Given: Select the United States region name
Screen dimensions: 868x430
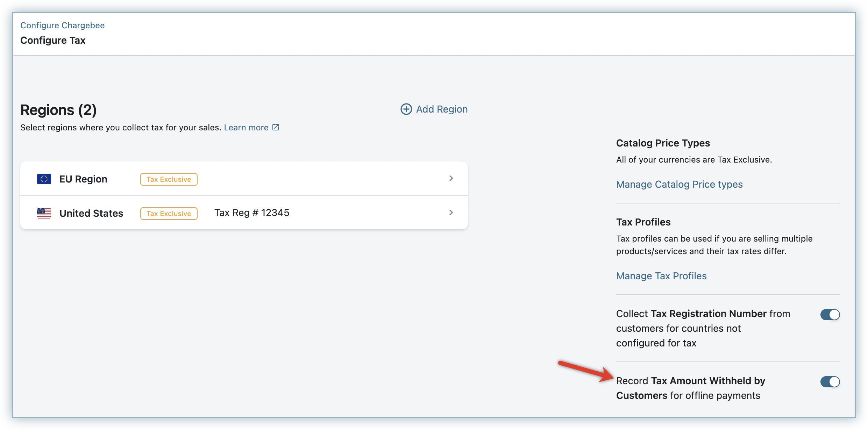Looking at the screenshot, I should [x=91, y=213].
